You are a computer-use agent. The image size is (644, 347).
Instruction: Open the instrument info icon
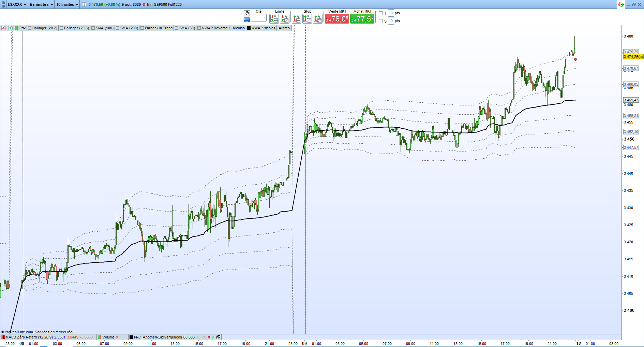pos(84,4)
